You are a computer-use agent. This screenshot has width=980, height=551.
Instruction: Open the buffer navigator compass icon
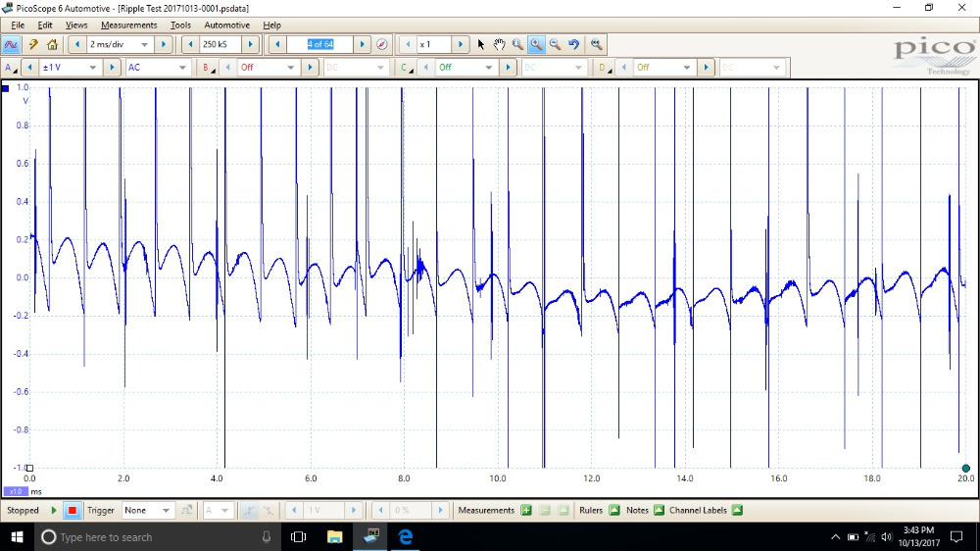tap(382, 44)
